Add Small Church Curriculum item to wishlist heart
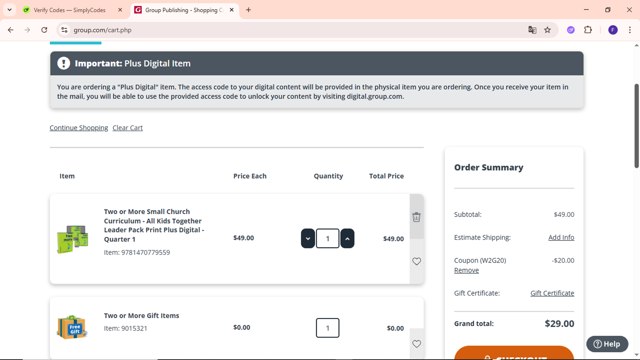 (416, 261)
